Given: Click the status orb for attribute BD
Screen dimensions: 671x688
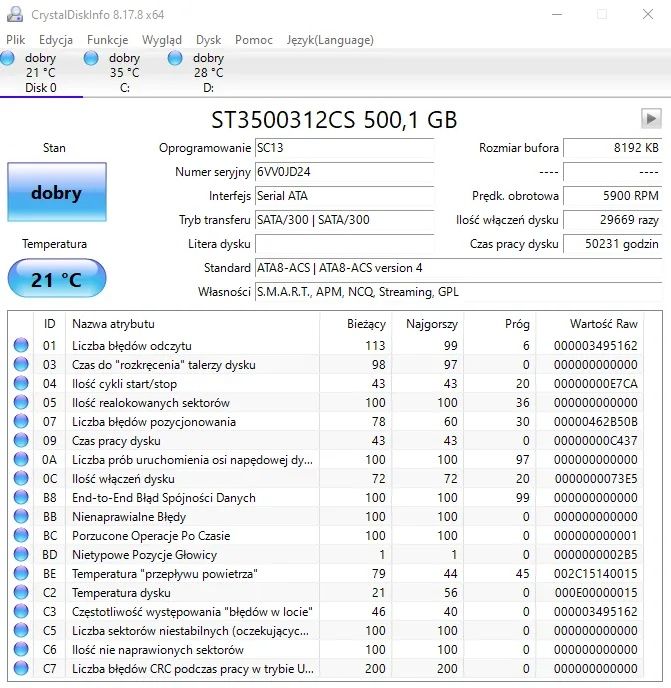Looking at the screenshot, I should [x=21, y=554].
